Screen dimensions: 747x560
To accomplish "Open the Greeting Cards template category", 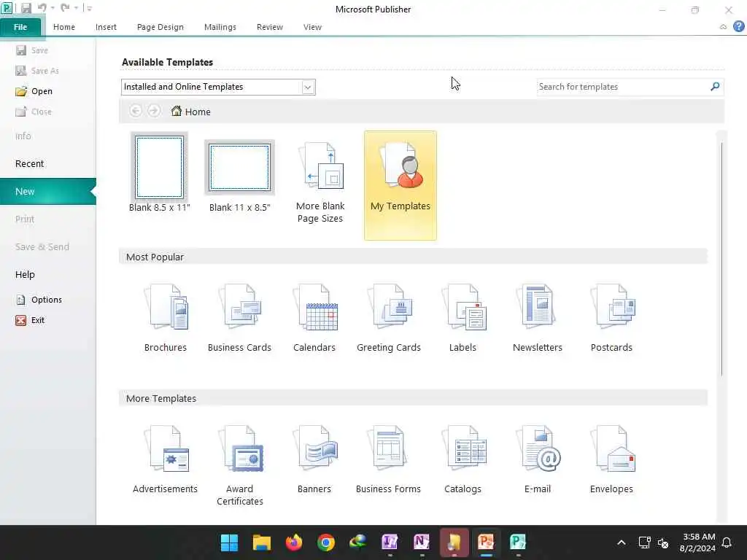I will (388, 318).
